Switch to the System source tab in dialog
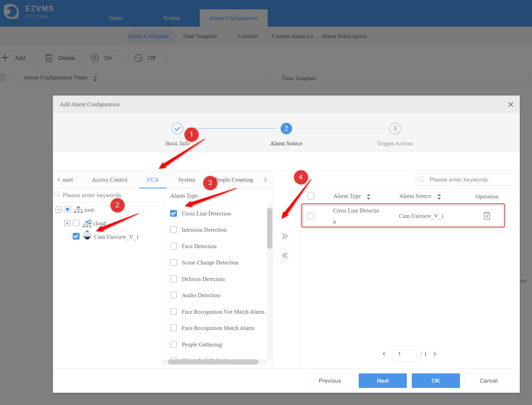 click(x=187, y=180)
